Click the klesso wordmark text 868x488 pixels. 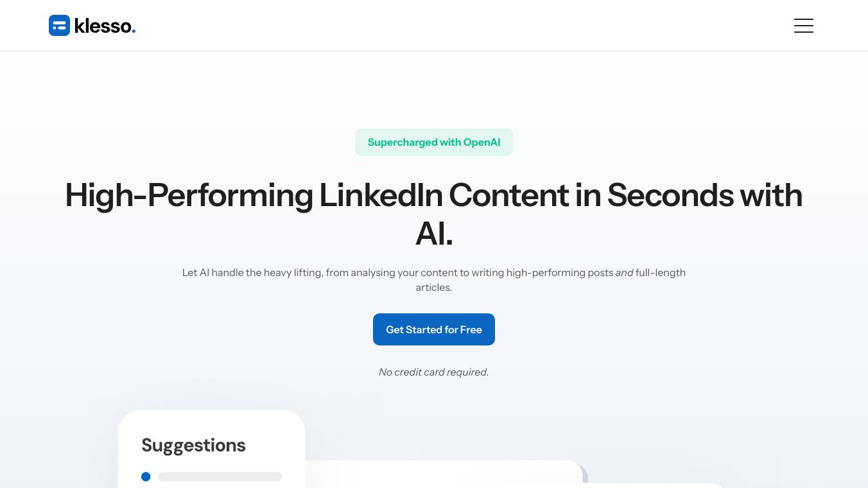(102, 26)
